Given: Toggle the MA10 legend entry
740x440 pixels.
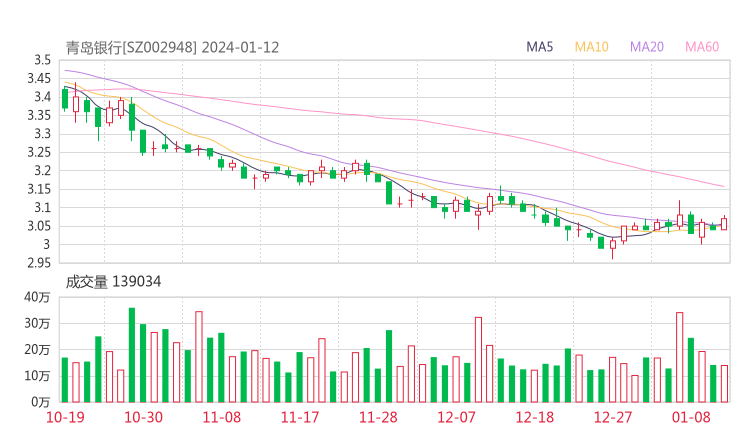Looking at the screenshot, I should (x=591, y=47).
